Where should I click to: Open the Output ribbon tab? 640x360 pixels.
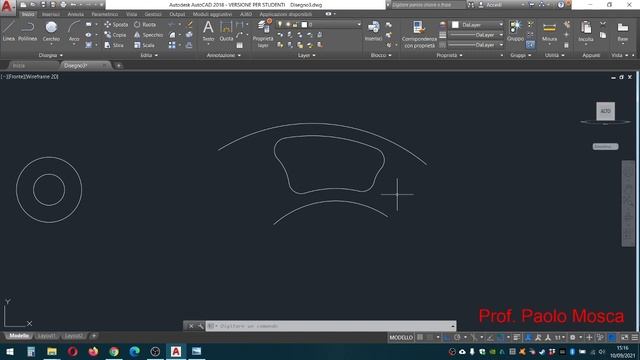coord(177,14)
